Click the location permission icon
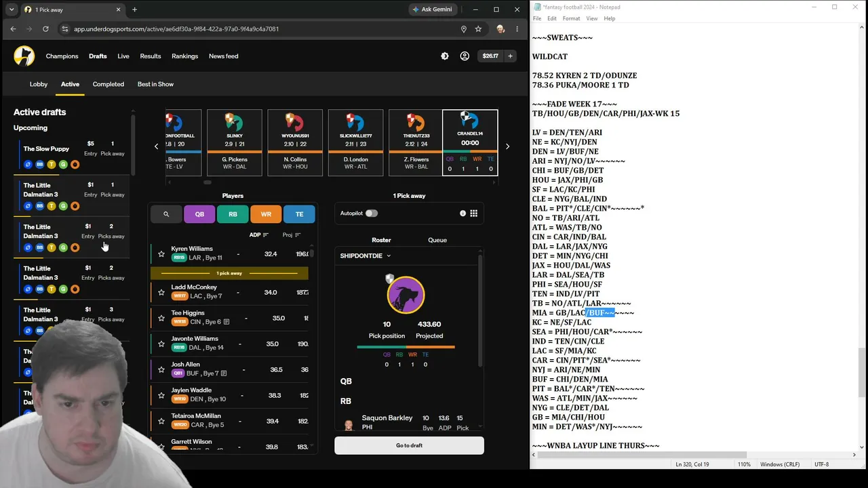 tap(464, 29)
